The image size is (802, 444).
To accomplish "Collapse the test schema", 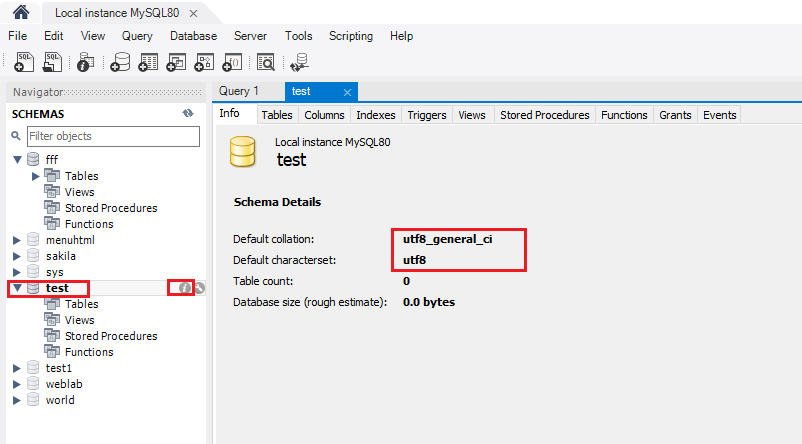I will click(17, 288).
